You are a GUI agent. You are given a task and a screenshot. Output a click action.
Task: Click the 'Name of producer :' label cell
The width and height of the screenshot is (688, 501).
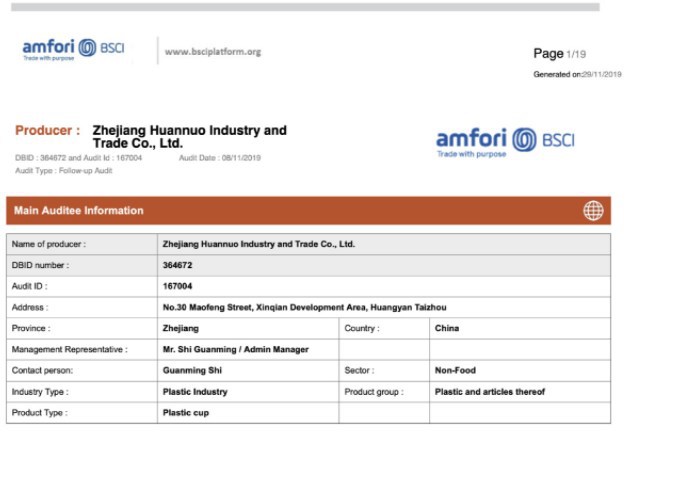tap(82, 244)
